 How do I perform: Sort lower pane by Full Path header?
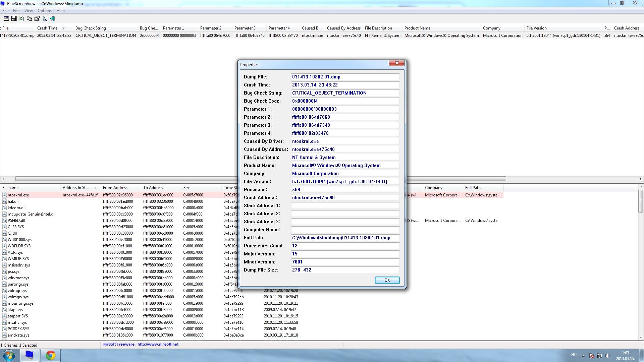[x=483, y=188]
